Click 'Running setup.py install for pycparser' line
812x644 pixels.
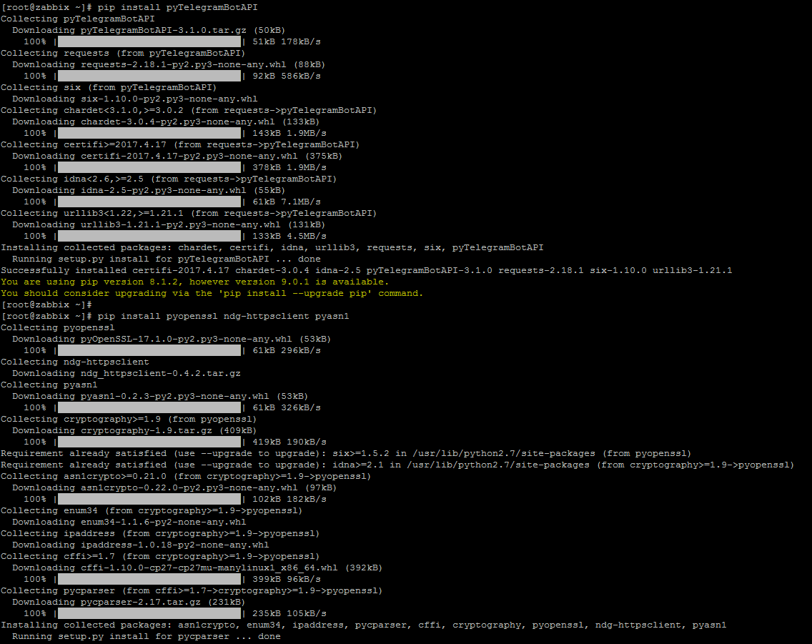(x=147, y=636)
